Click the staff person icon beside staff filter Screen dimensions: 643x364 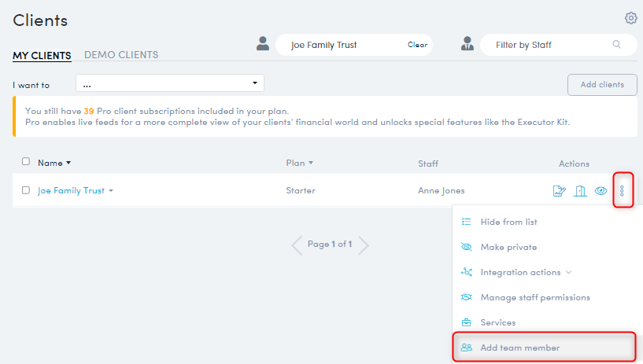pos(467,43)
